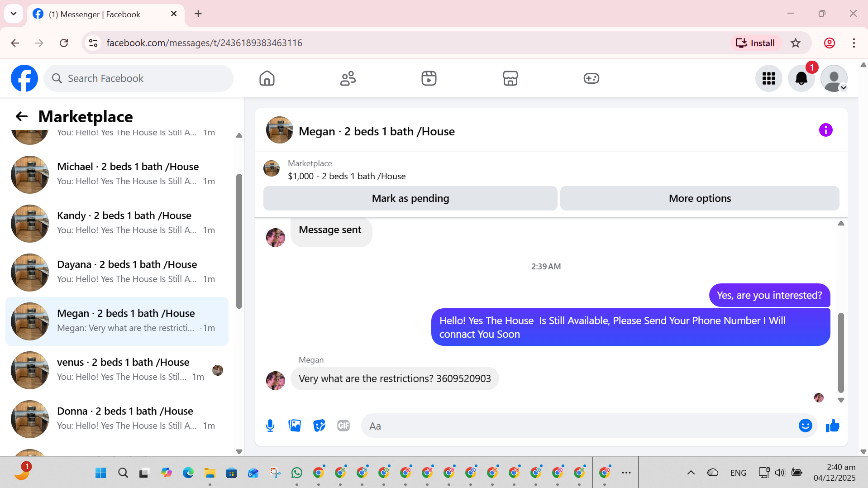868x488 pixels.
Task: Open venus's 2 beds 1 bath chat
Action: pos(117,370)
